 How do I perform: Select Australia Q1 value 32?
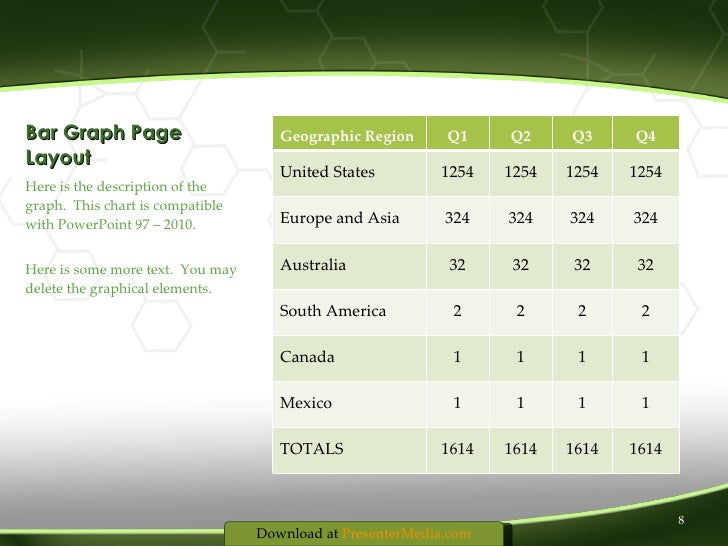pos(458,266)
